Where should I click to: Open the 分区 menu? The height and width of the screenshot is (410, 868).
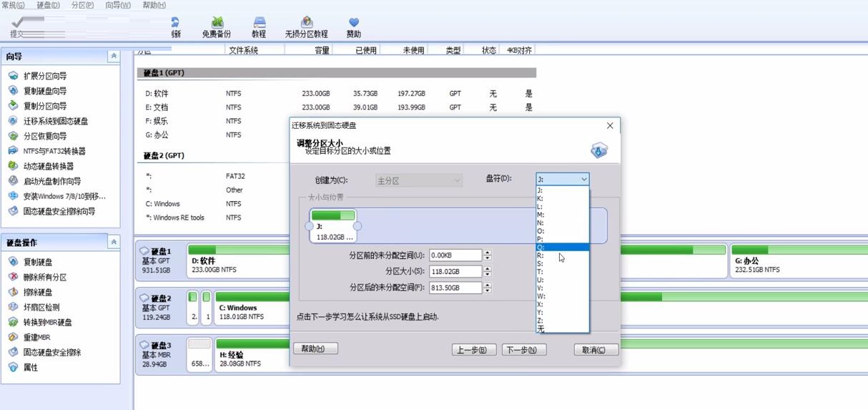pos(82,5)
